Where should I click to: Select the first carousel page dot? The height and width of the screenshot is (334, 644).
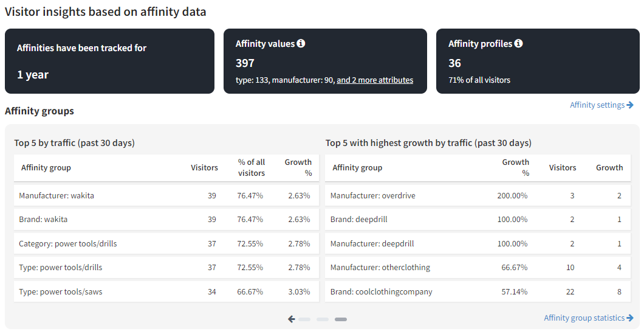304,319
